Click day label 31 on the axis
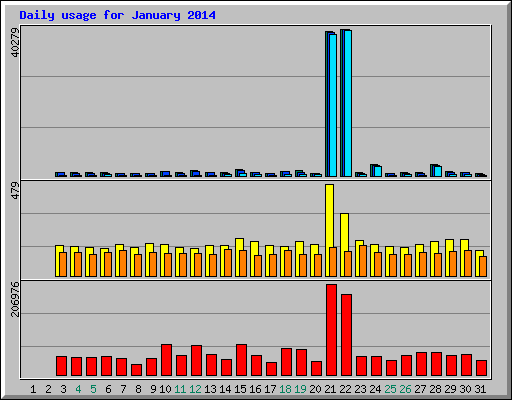The image size is (512, 400). [480, 389]
